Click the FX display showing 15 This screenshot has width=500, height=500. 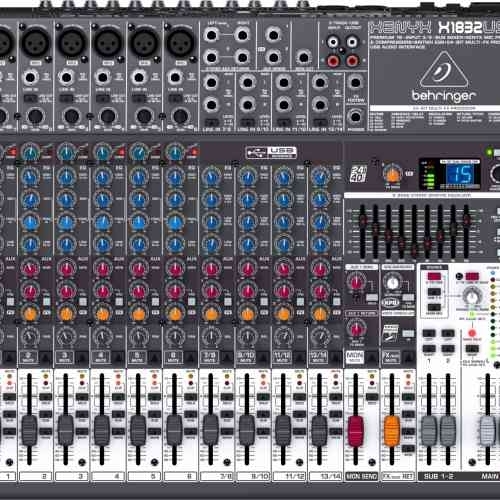(460, 174)
